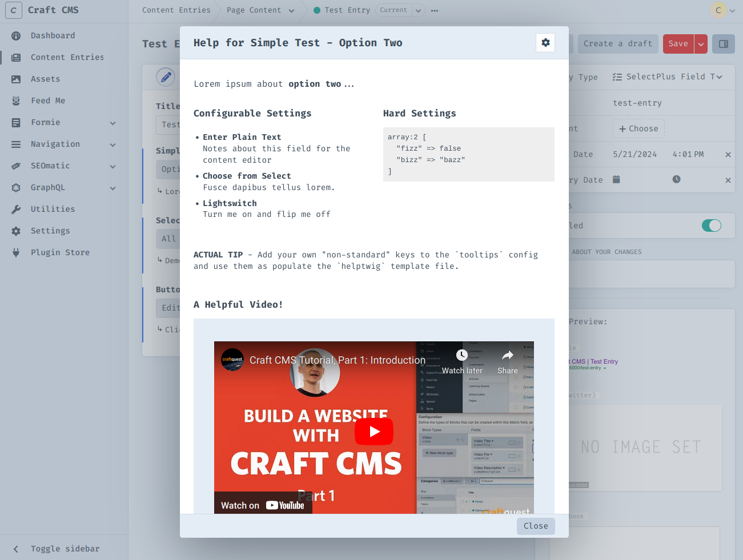Viewport: 743px width, 560px height.
Task: Open the expiry date calendar icon
Action: tap(616, 179)
